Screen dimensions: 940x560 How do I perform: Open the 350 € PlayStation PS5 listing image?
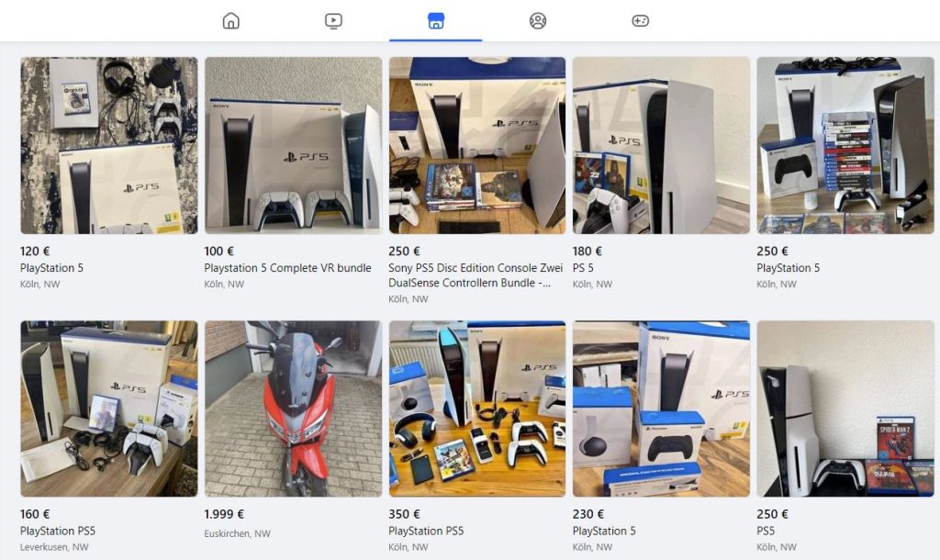(477, 409)
